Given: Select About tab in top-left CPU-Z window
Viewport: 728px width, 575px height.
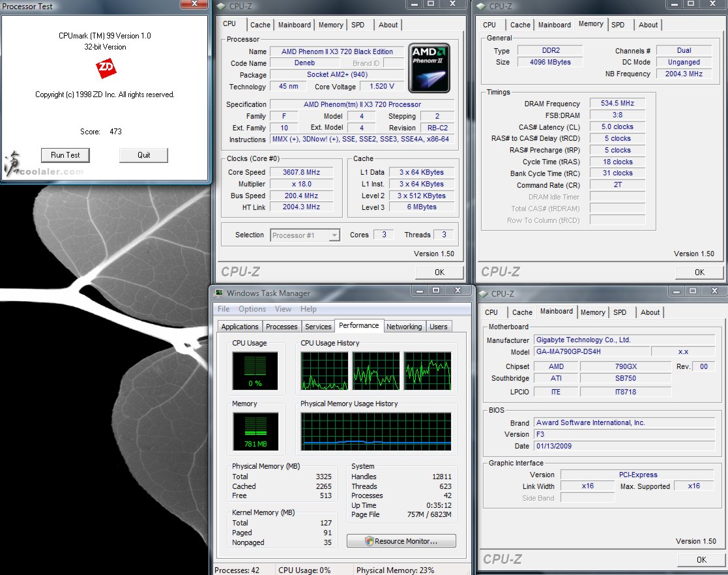Looking at the screenshot, I should click(x=388, y=25).
